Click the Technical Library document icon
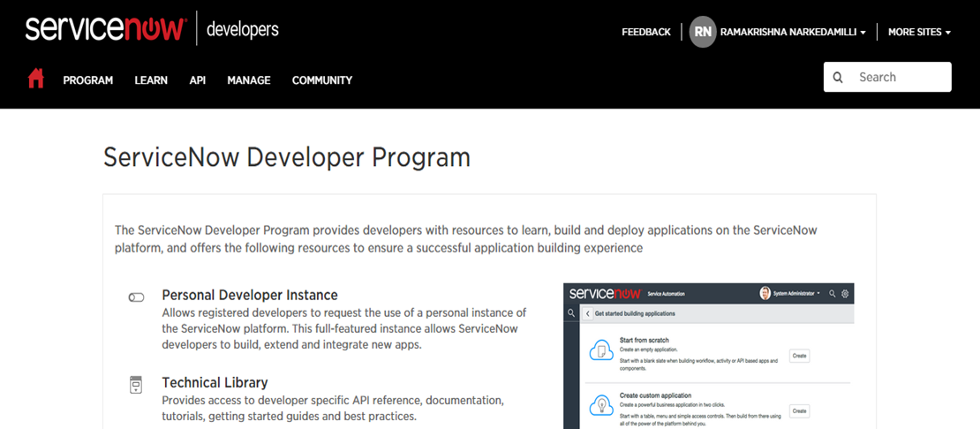This screenshot has width=980, height=429. point(136,385)
